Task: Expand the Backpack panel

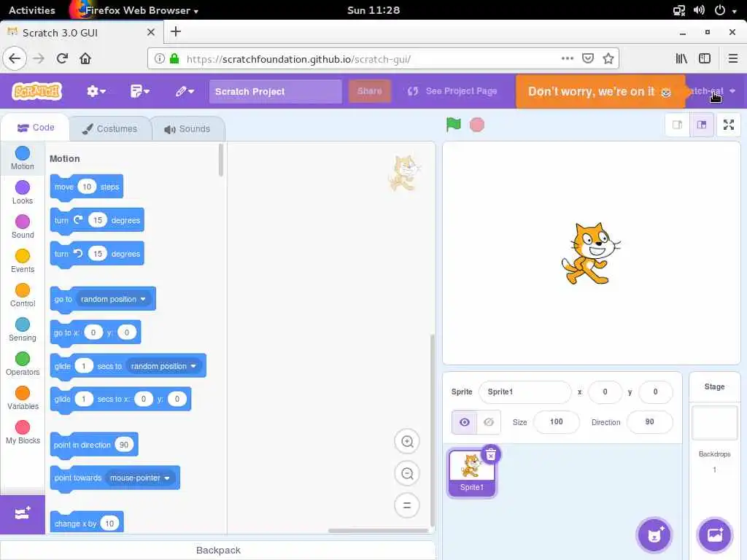Action: coord(217,550)
